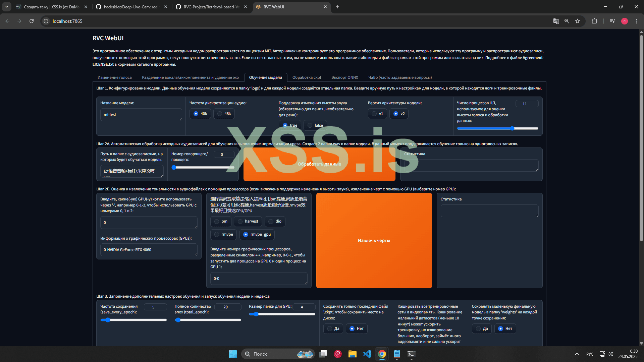Click the Google Translate icon in address bar

click(x=556, y=21)
